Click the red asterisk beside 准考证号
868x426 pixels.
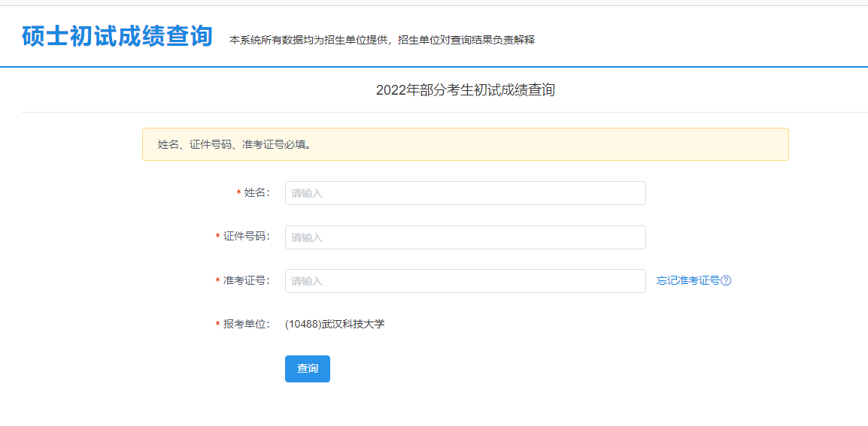217,282
